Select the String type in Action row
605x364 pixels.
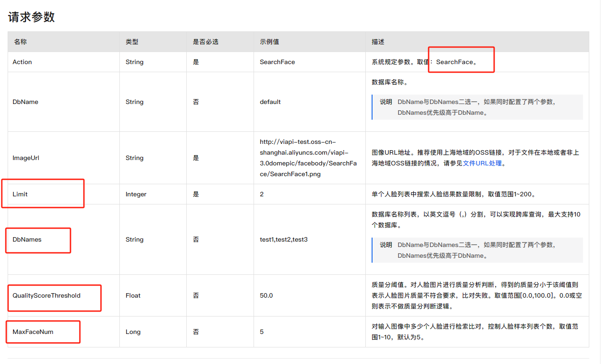click(x=135, y=62)
